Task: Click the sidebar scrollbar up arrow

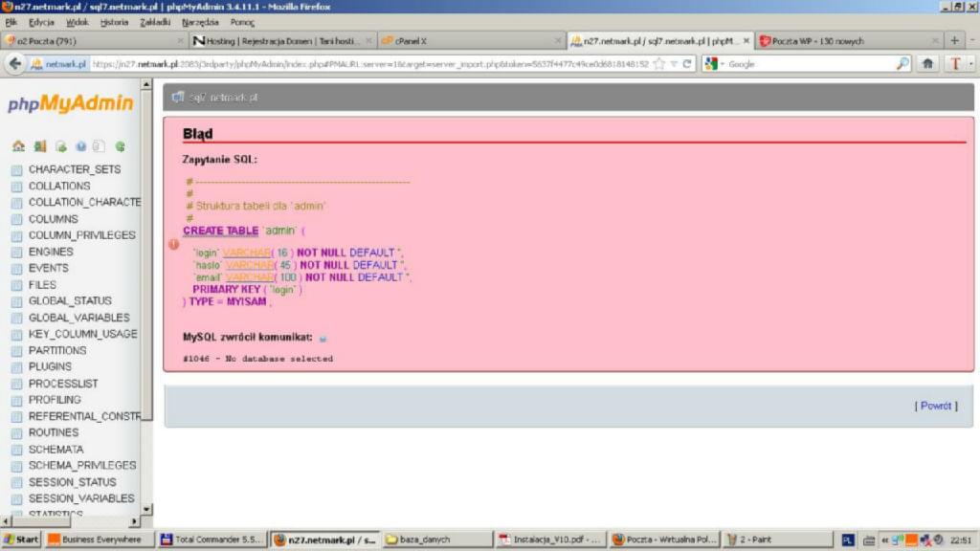Action: point(146,84)
